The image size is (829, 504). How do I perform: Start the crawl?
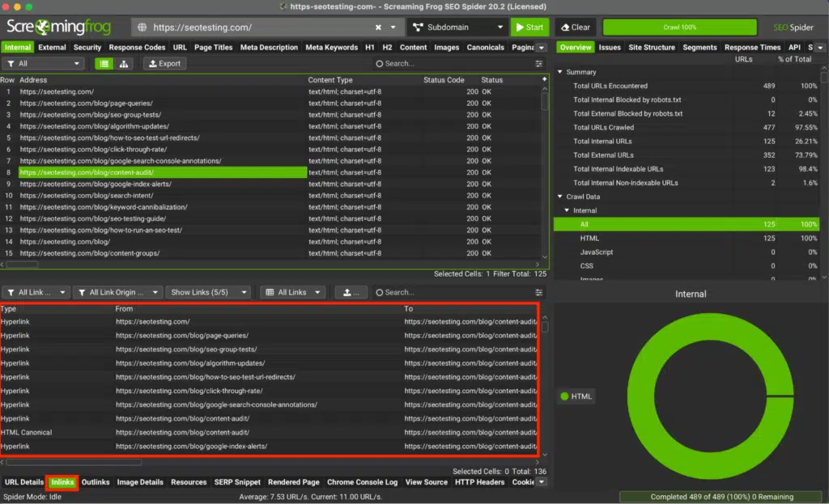[529, 27]
